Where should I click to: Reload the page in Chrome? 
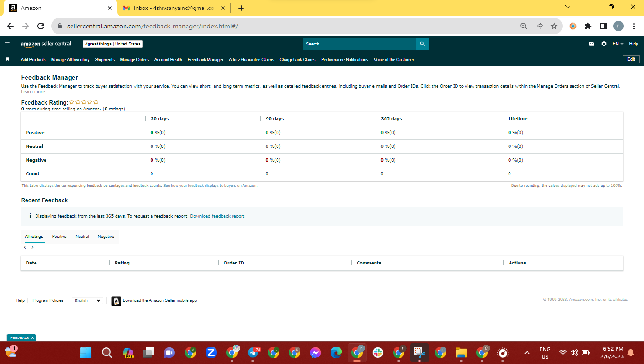[41, 27]
